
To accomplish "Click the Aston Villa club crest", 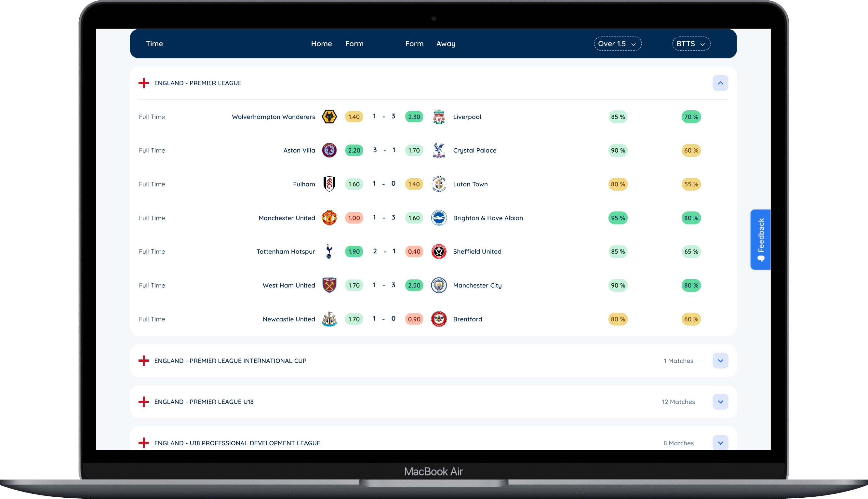I will pyautogui.click(x=329, y=151).
